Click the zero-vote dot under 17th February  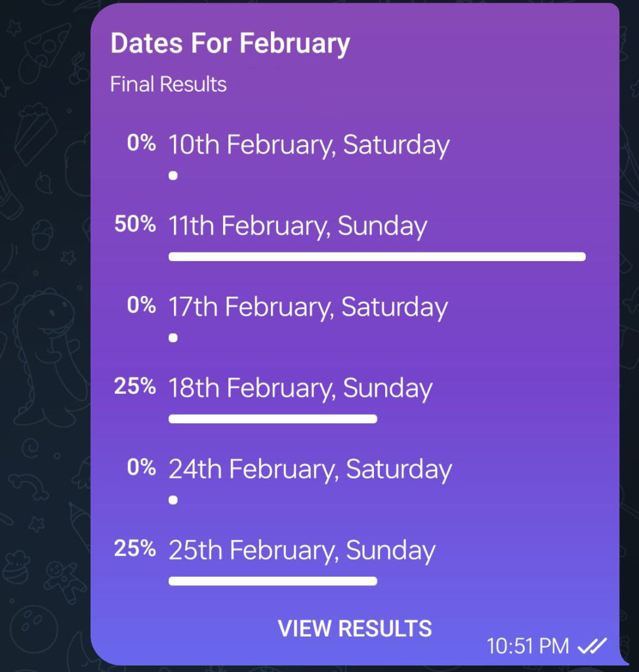coord(173,338)
